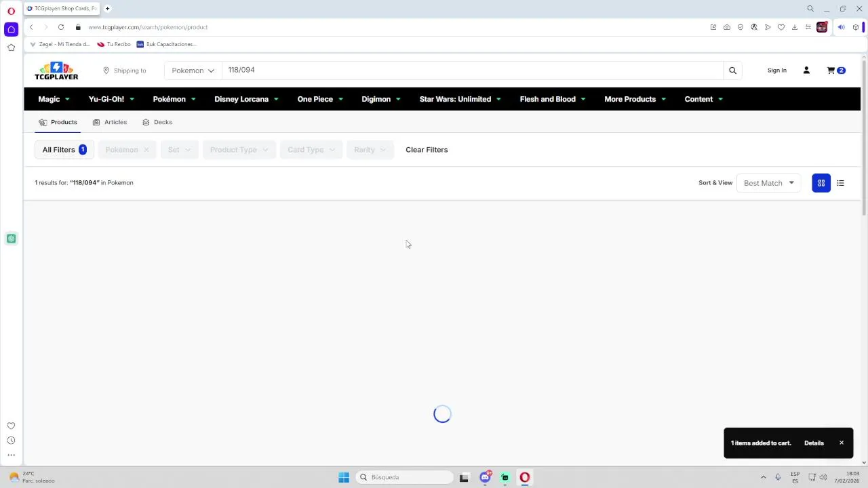Click the blue speaker icon
The image size is (868, 488).
(841, 27)
